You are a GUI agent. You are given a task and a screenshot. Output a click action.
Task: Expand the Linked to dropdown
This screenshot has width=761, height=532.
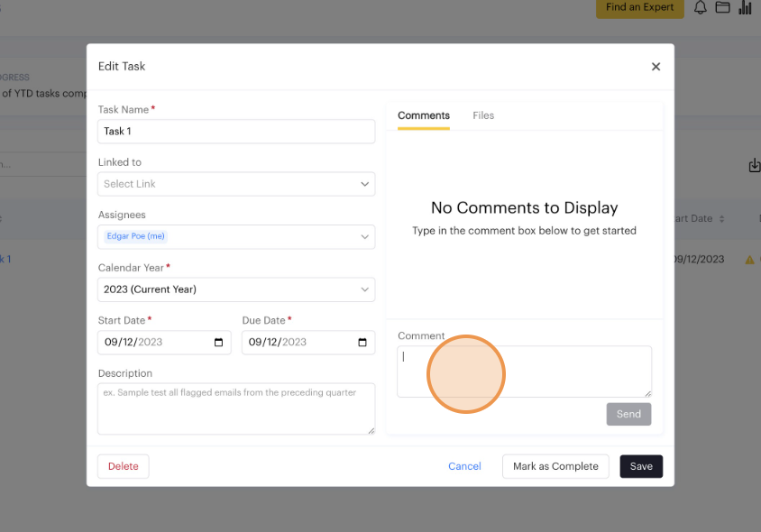[236, 184]
